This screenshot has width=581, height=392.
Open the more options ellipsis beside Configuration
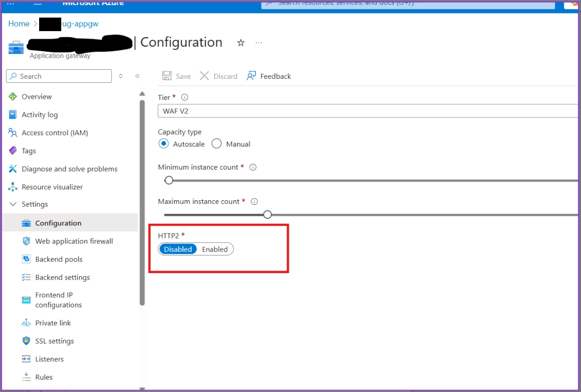pyautogui.click(x=258, y=43)
